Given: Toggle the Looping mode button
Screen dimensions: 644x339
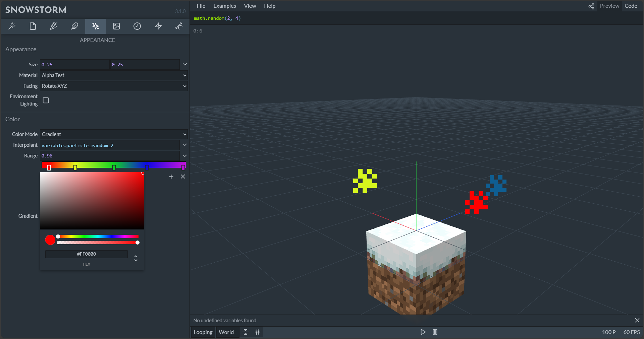Looking at the screenshot, I should (203, 332).
